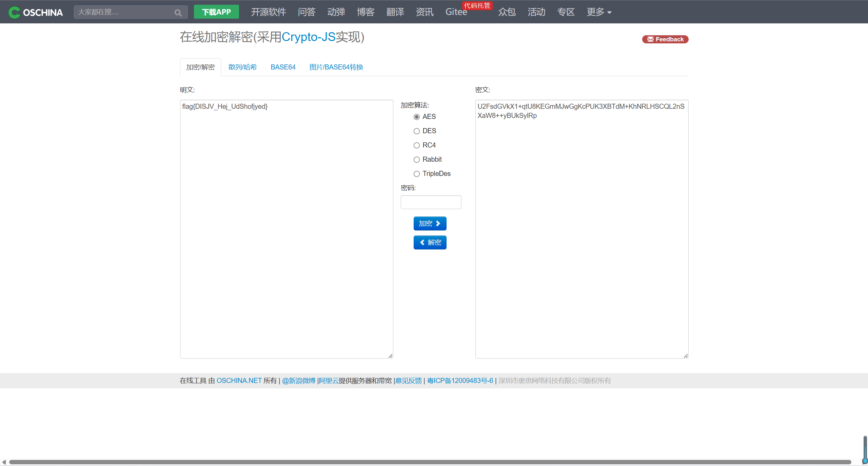Click the OSCHINA logo icon
Image resolution: width=868 pixels, height=466 pixels.
coord(14,12)
